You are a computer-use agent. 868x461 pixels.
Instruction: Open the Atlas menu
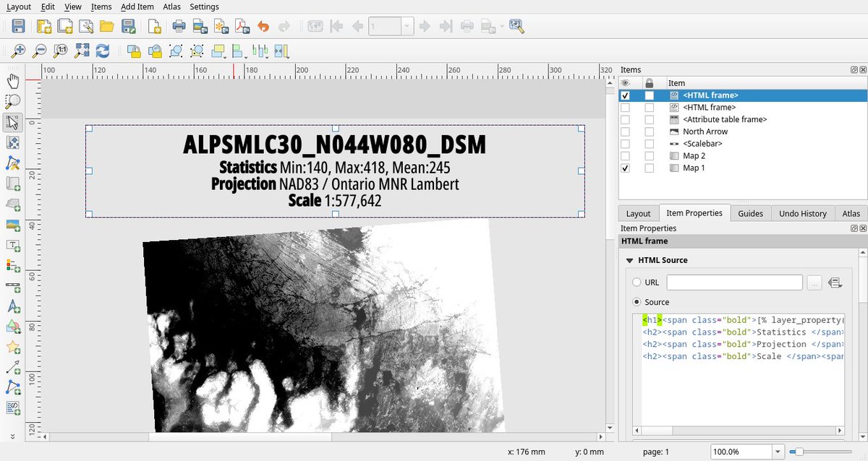tap(171, 7)
